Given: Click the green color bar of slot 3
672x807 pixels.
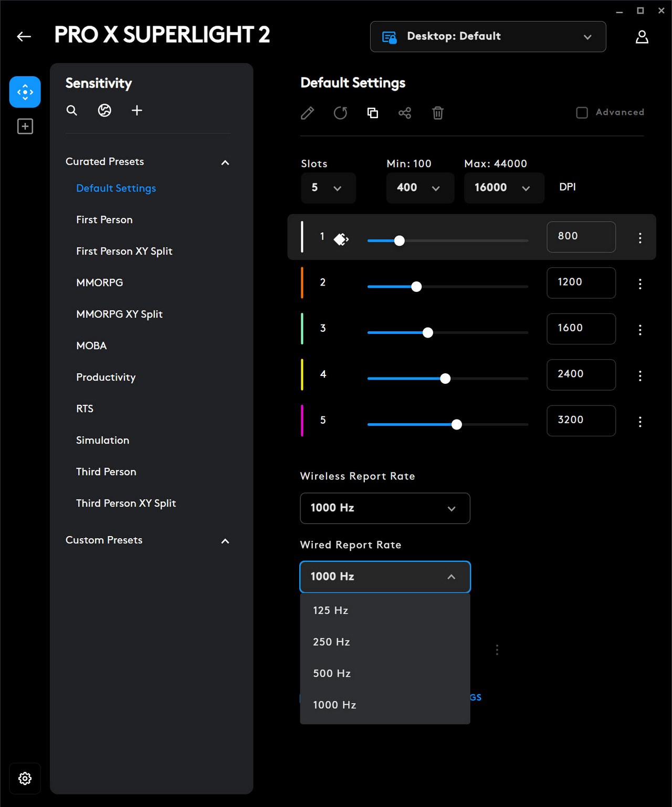Looking at the screenshot, I should pyautogui.click(x=302, y=329).
